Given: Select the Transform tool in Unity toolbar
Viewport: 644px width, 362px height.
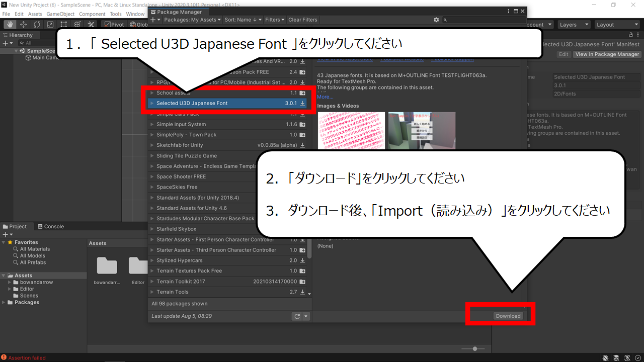Looking at the screenshot, I should point(77,24).
